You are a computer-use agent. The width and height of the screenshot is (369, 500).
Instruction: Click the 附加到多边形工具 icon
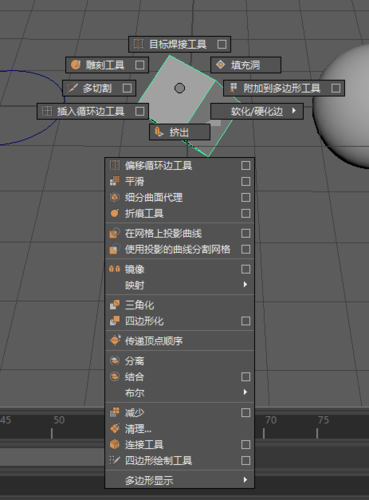point(233,88)
